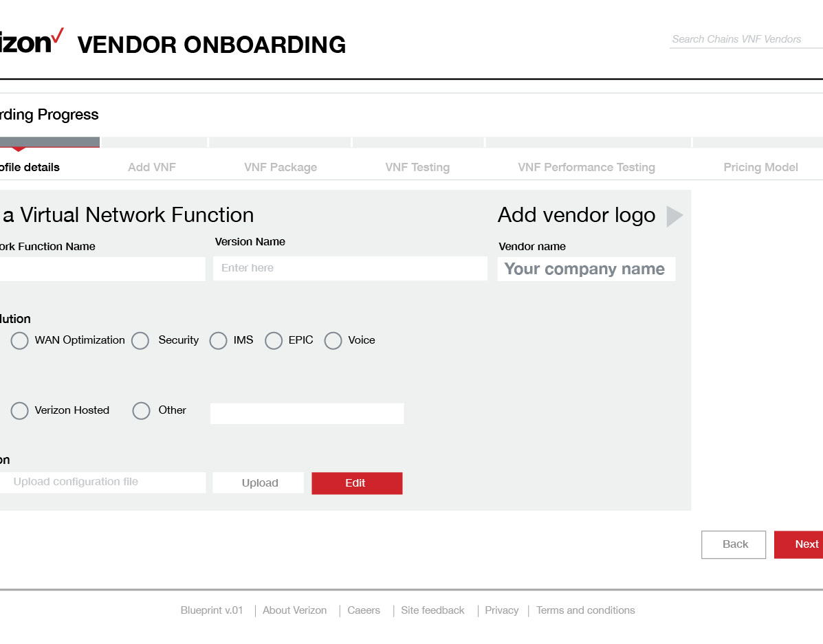This screenshot has width=823, height=644.
Task: Open the About Verizon footer link
Action: coord(294,610)
